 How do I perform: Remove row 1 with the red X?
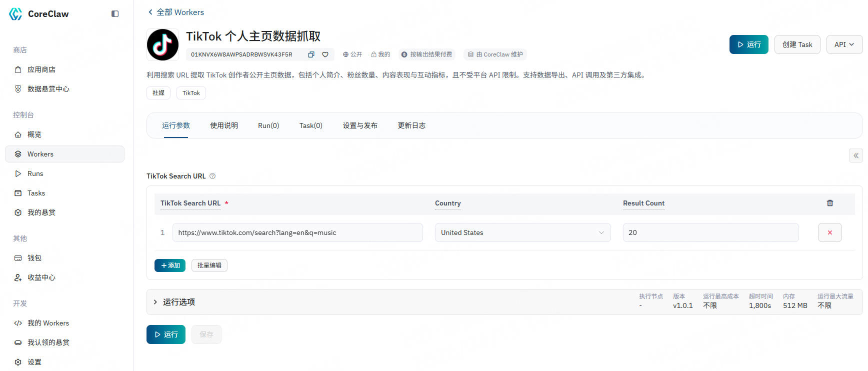click(829, 232)
